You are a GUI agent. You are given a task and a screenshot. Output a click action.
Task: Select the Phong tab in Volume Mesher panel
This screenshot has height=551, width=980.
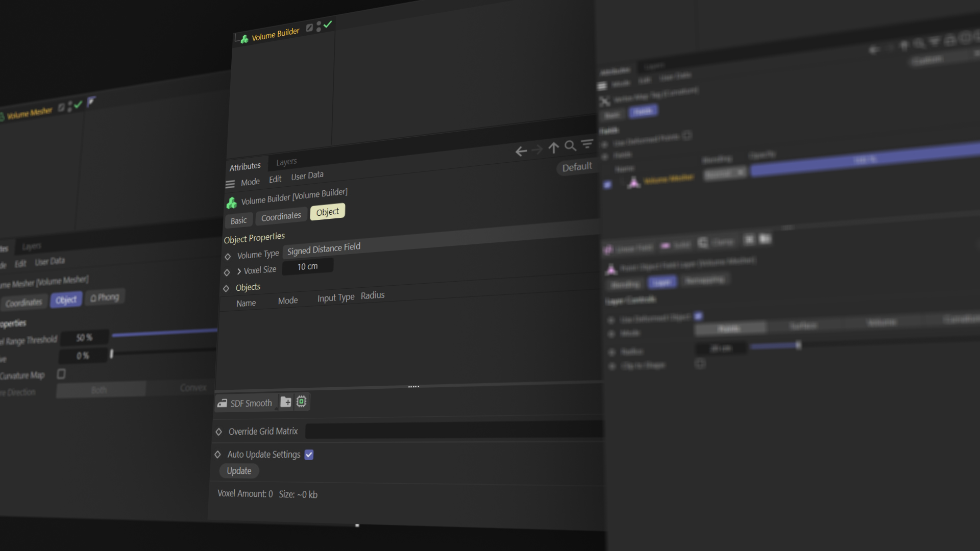[105, 297]
